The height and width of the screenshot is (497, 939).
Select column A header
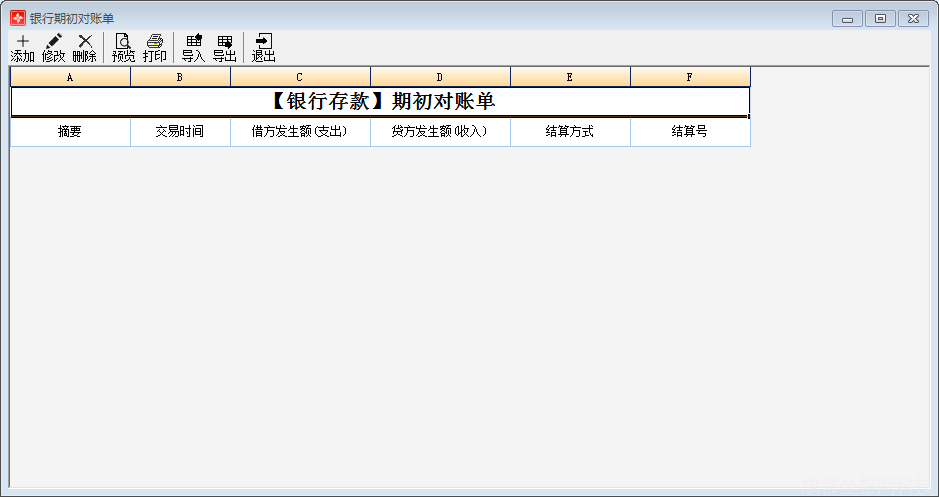70,77
